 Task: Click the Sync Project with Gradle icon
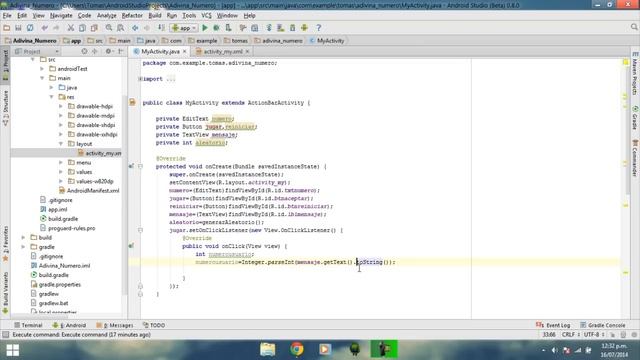[x=269, y=28]
